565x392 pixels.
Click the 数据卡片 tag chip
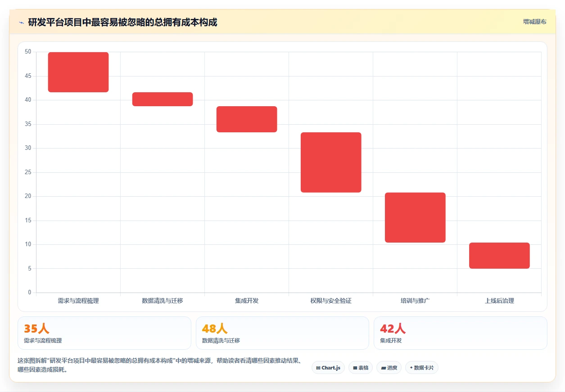click(422, 368)
